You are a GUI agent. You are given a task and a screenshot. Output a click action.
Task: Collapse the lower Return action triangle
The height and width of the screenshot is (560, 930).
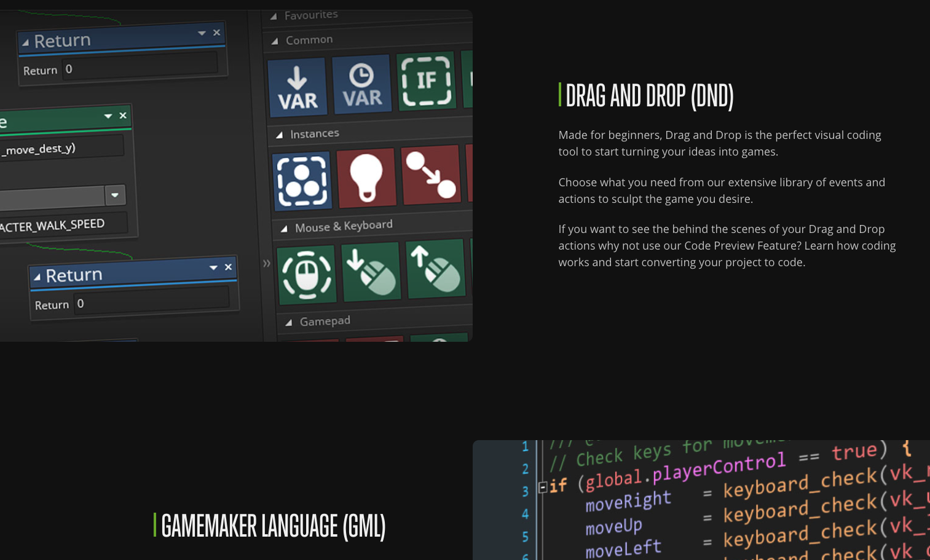(37, 277)
